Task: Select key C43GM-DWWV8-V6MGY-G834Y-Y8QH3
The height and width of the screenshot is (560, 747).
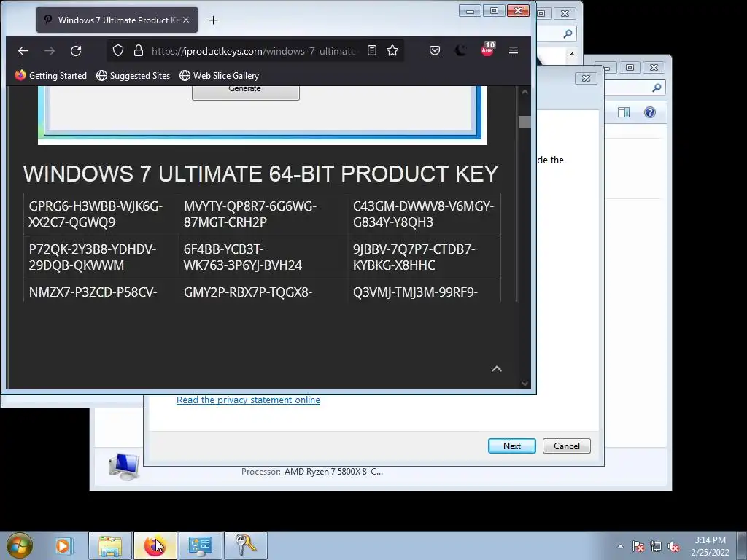Action: [424, 214]
